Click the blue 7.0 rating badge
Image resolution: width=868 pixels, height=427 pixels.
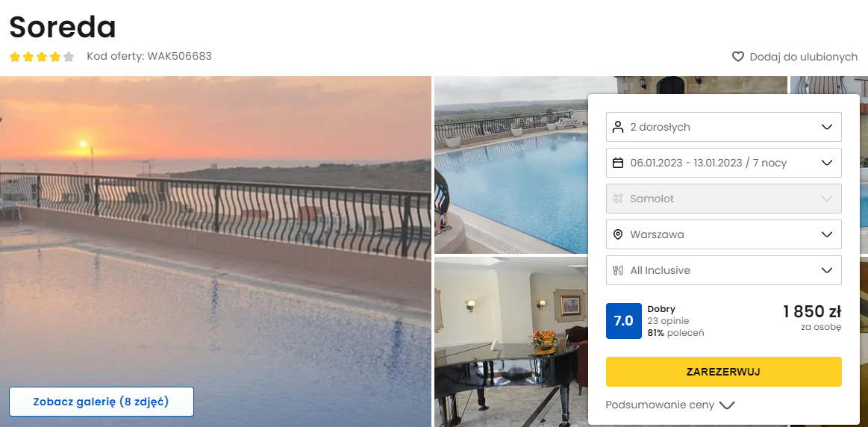coord(624,321)
